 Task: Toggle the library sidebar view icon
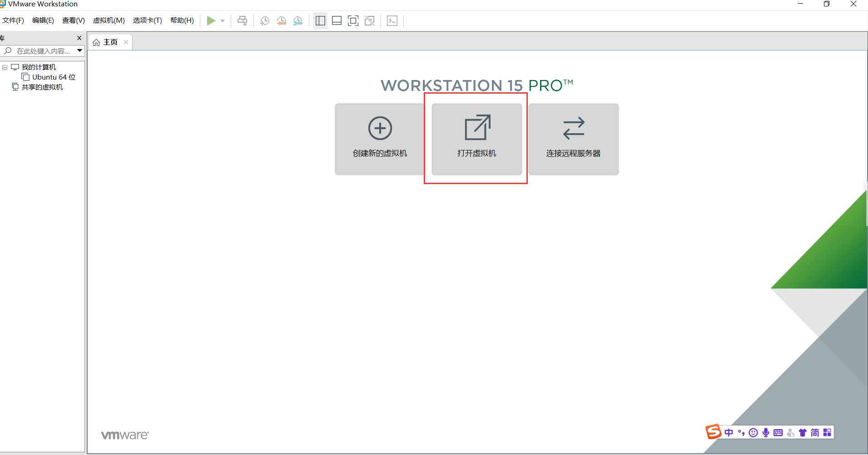click(x=320, y=20)
